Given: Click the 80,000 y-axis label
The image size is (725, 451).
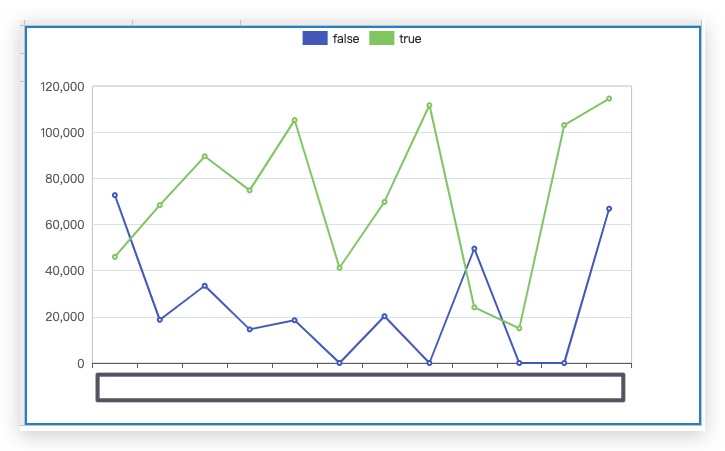Looking at the screenshot, I should click(65, 179).
